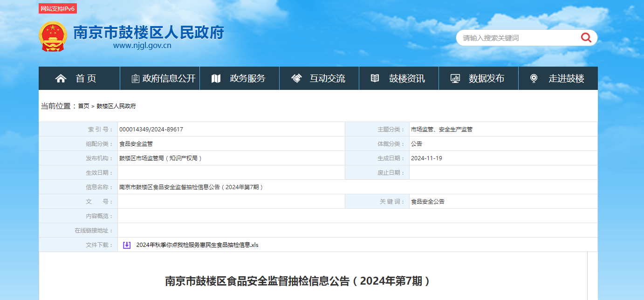Screen dimensions: 644x300
Task: Click the 文件下载 label cell
Action: (x=78, y=245)
